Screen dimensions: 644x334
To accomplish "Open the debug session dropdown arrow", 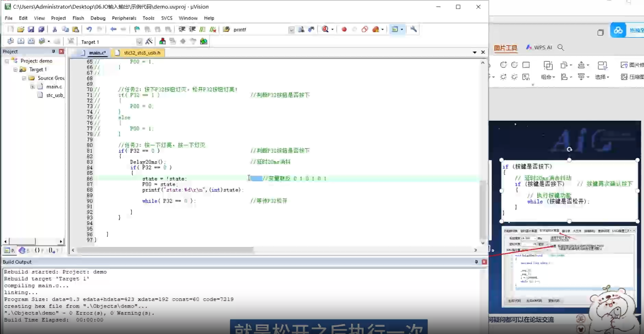I will tap(332, 29).
